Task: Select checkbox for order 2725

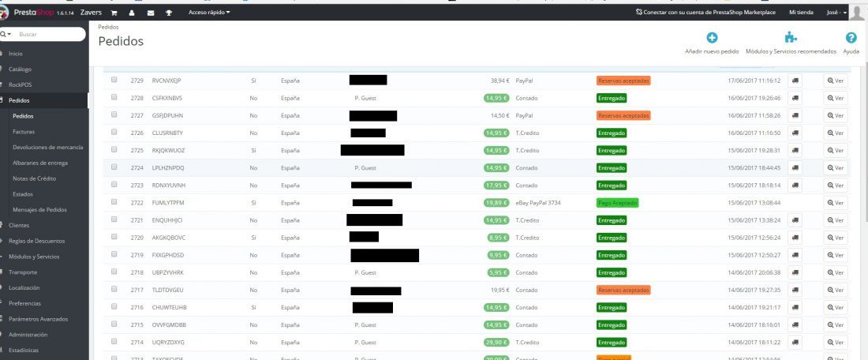Action: (114, 149)
